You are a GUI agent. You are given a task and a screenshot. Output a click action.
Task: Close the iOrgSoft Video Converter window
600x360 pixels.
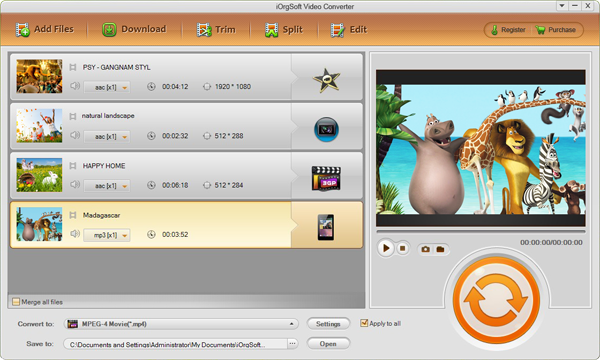pos(588,6)
